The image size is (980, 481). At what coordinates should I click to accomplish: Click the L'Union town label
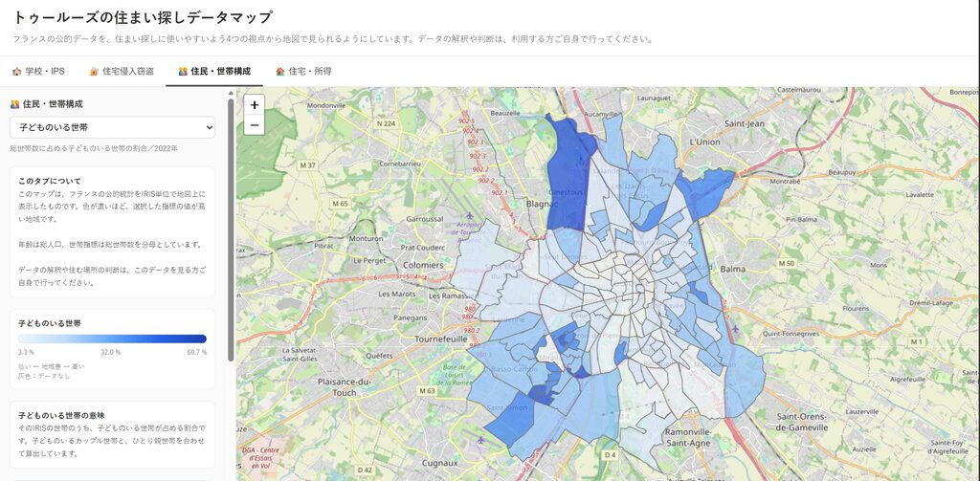coord(704,142)
